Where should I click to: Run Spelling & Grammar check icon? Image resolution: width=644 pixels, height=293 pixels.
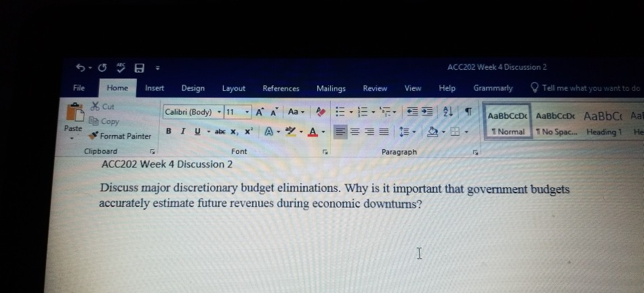coord(121,67)
